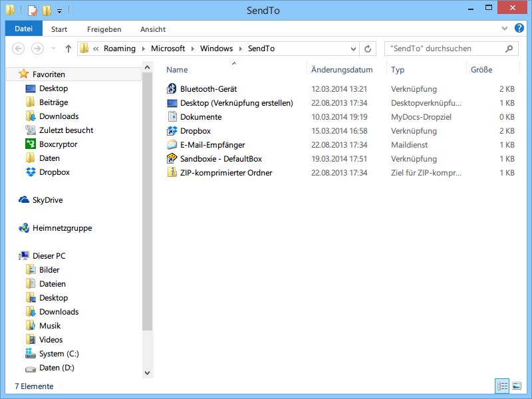Viewport: 532px width, 399px height.
Task: Click the Heimnetzgruppe icon
Action: point(24,227)
